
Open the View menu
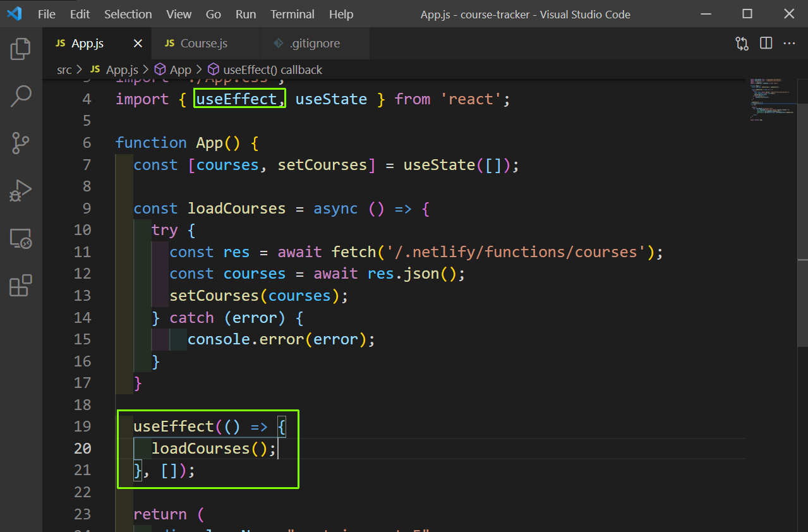coord(179,14)
